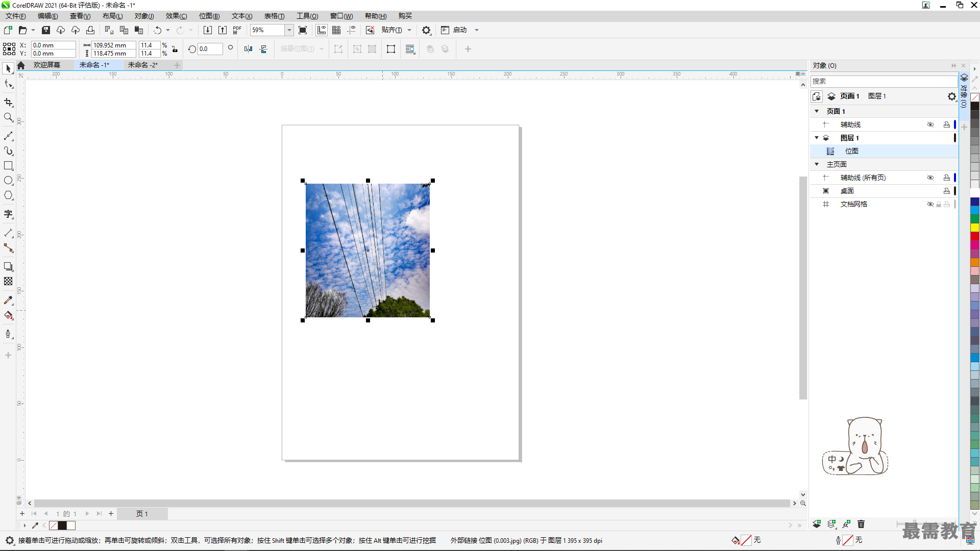
Task: Switch to the 欢迎屏幕 tab
Action: click(x=47, y=65)
